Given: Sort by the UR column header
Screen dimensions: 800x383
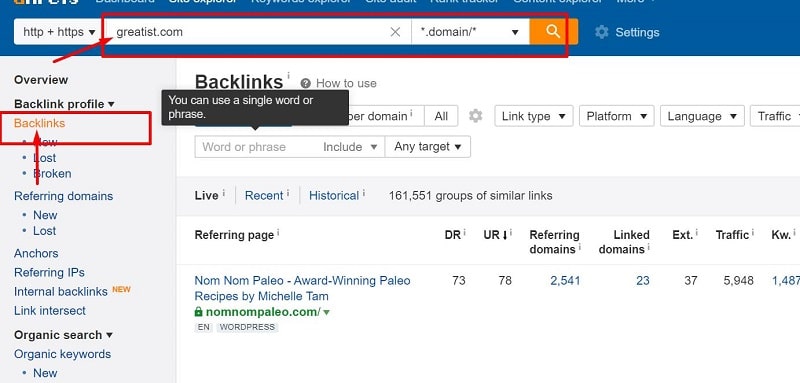Looking at the screenshot, I should (x=495, y=235).
